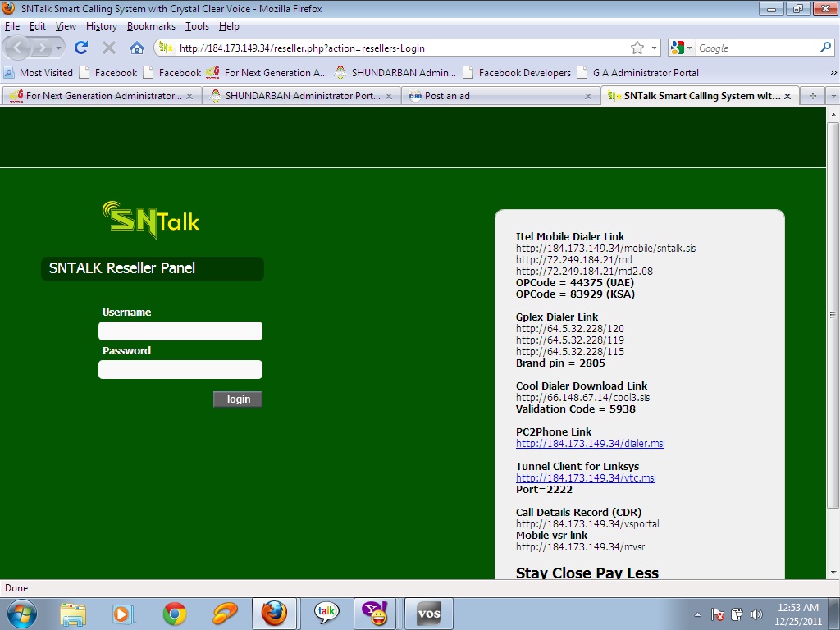This screenshot has height=630, width=840.
Task: Click the Password input field
Action: (x=180, y=370)
